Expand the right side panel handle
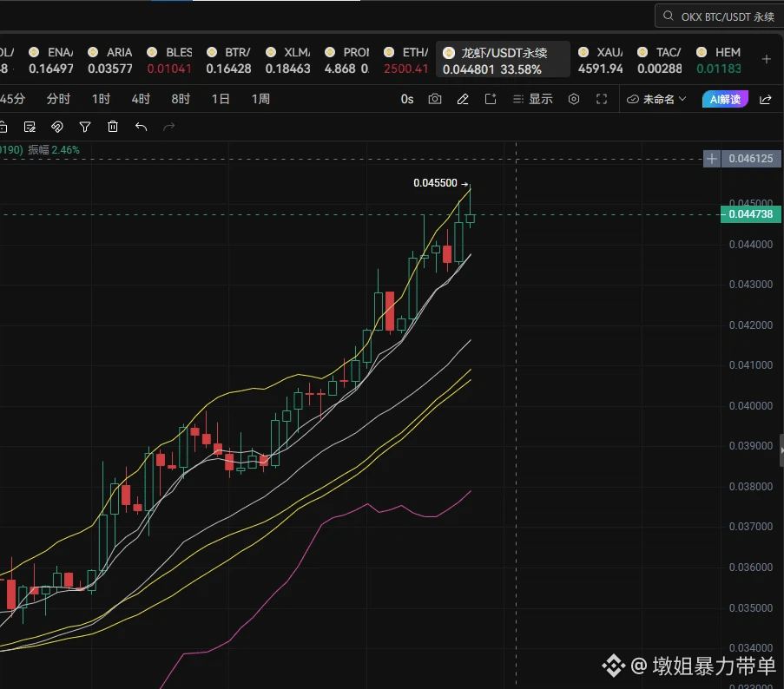This screenshot has width=784, height=689. click(x=781, y=450)
